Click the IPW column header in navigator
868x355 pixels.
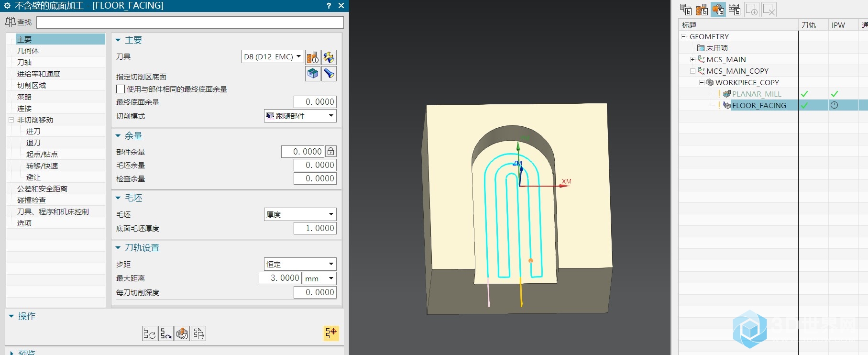(x=844, y=25)
